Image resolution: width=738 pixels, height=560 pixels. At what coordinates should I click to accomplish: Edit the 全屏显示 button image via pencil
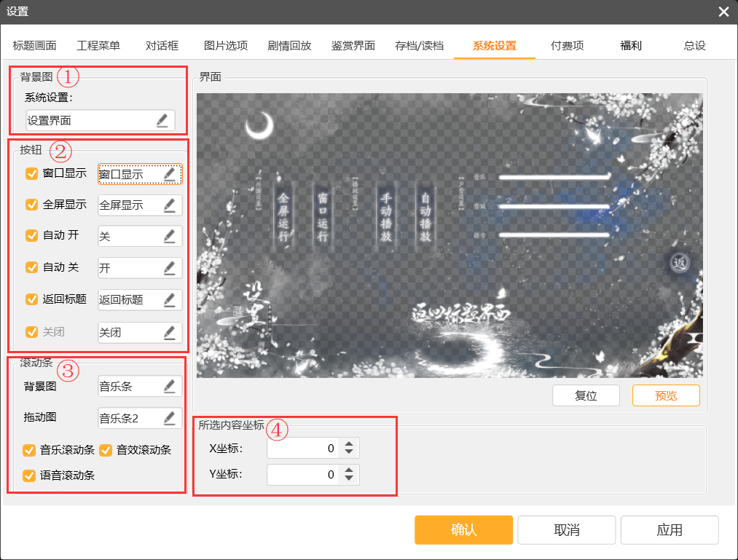(170, 205)
